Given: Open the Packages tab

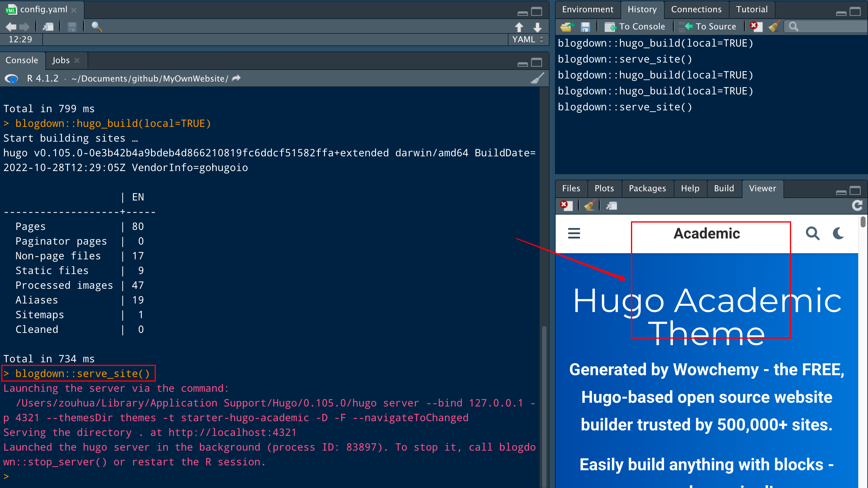Looking at the screenshot, I should [x=647, y=188].
